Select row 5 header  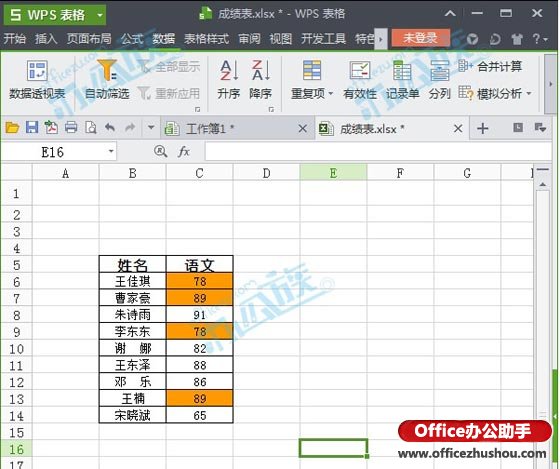[16, 265]
